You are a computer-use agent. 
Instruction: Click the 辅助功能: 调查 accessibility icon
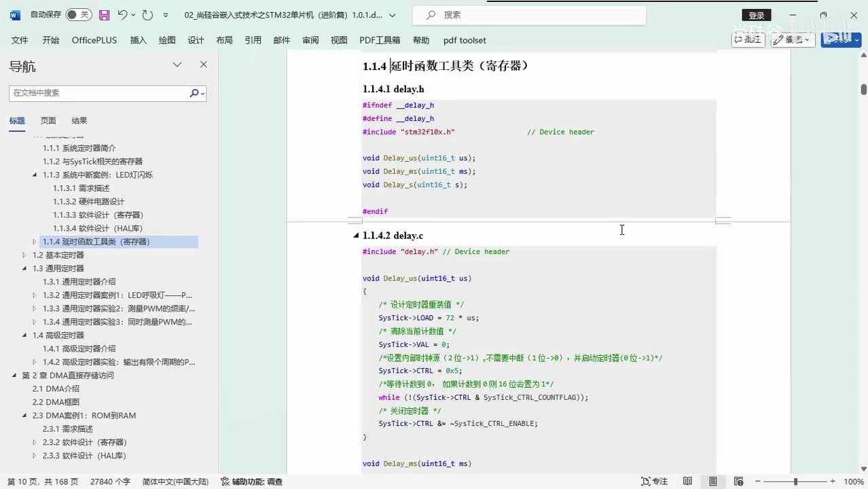225,482
